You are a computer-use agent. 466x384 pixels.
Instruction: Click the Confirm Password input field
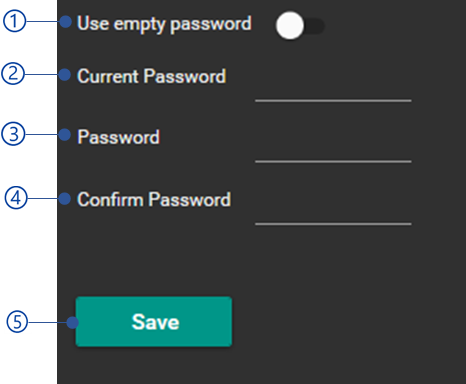click(x=333, y=213)
